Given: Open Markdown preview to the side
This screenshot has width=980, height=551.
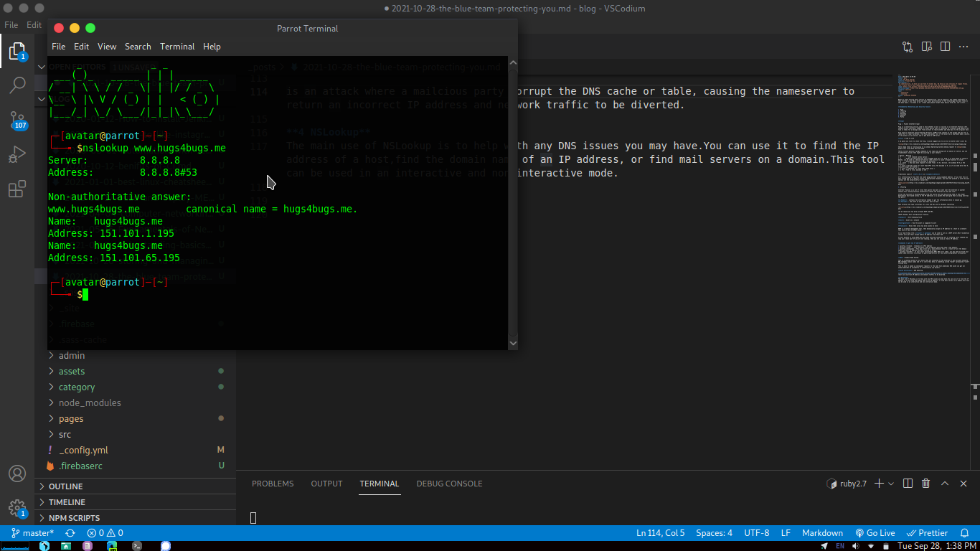Looking at the screenshot, I should coord(926,47).
